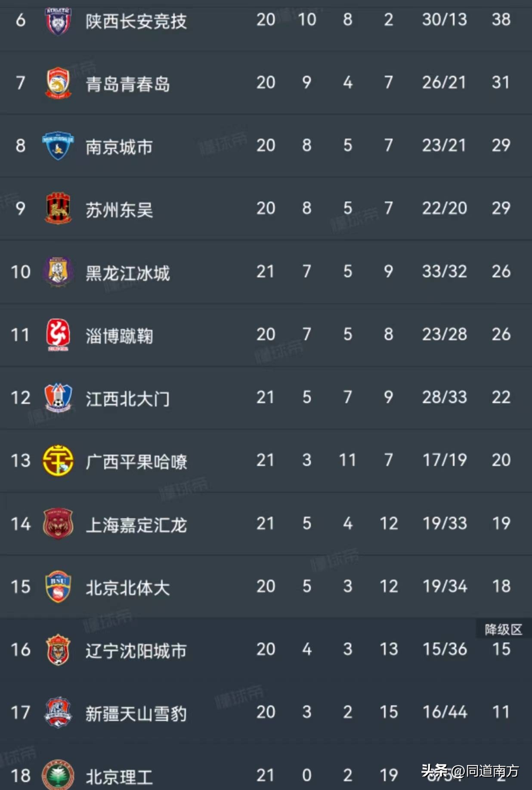532x790 pixels.
Task: Select the 苏州东吴 lion crest icon
Action: tap(56, 208)
